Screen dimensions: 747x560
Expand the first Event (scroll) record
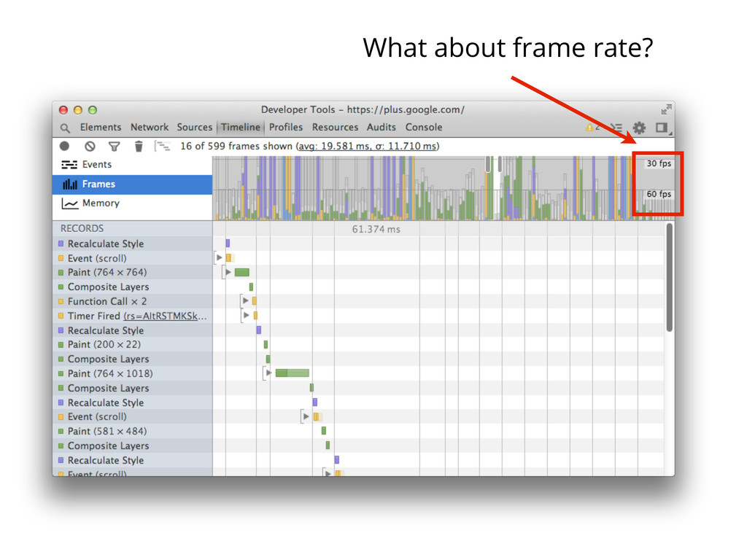(x=219, y=258)
